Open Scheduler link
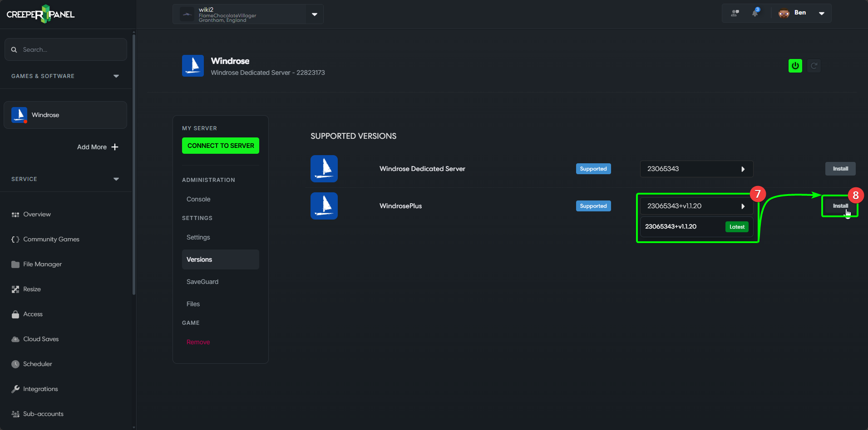Image resolution: width=868 pixels, height=430 pixels. (x=38, y=364)
